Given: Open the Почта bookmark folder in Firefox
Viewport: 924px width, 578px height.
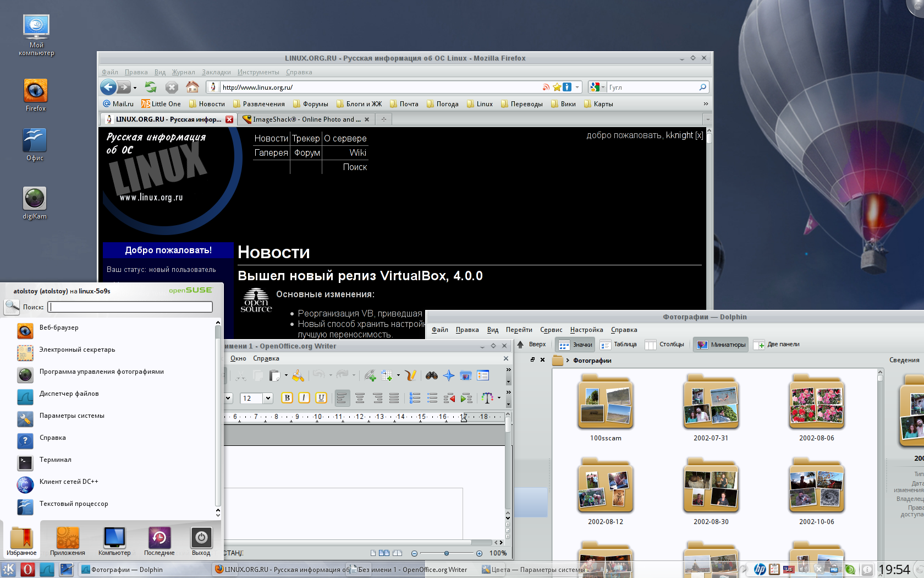Looking at the screenshot, I should coord(404,103).
